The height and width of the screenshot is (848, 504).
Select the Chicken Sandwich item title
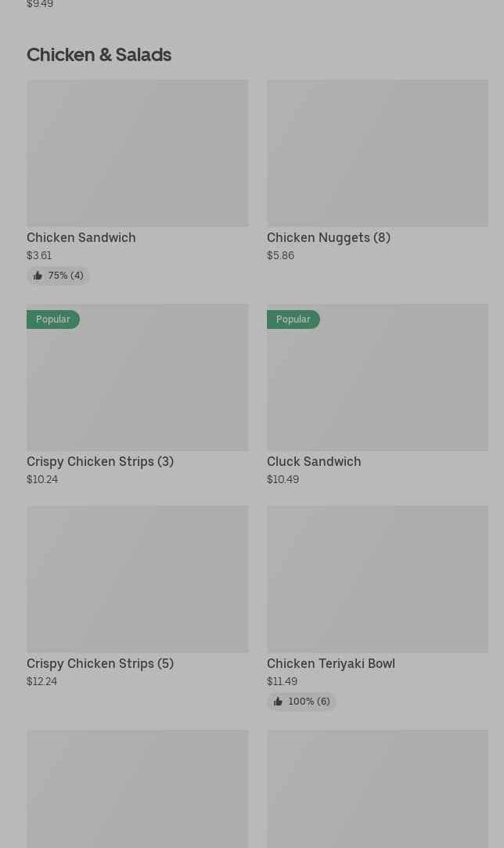[81, 237]
